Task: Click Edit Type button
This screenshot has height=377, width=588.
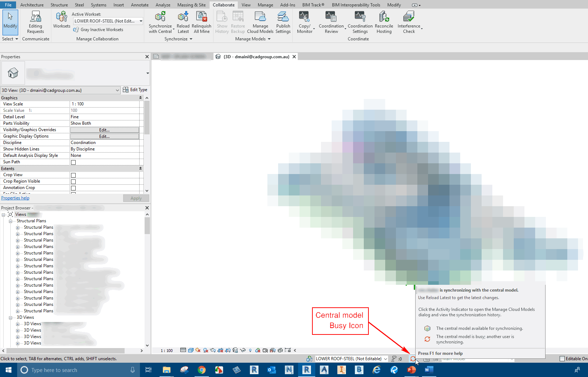Action: (x=135, y=90)
